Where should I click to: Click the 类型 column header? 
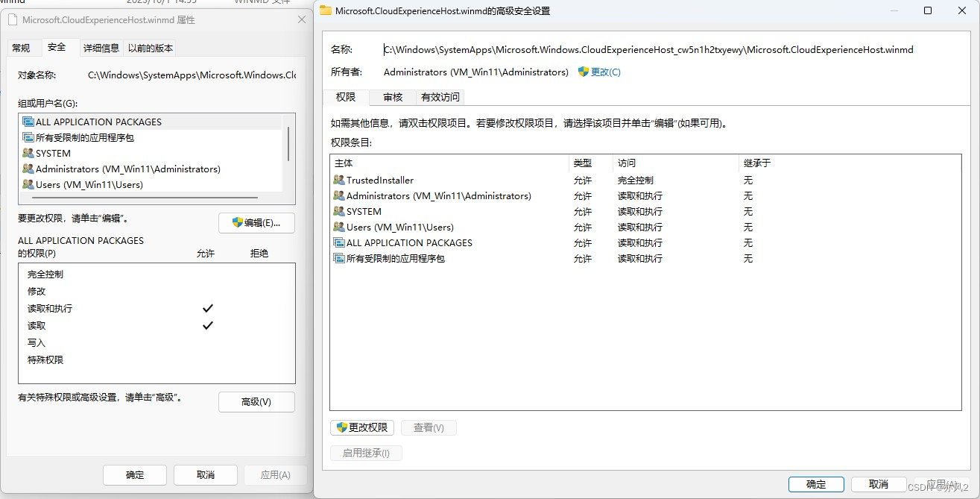[x=591, y=163]
